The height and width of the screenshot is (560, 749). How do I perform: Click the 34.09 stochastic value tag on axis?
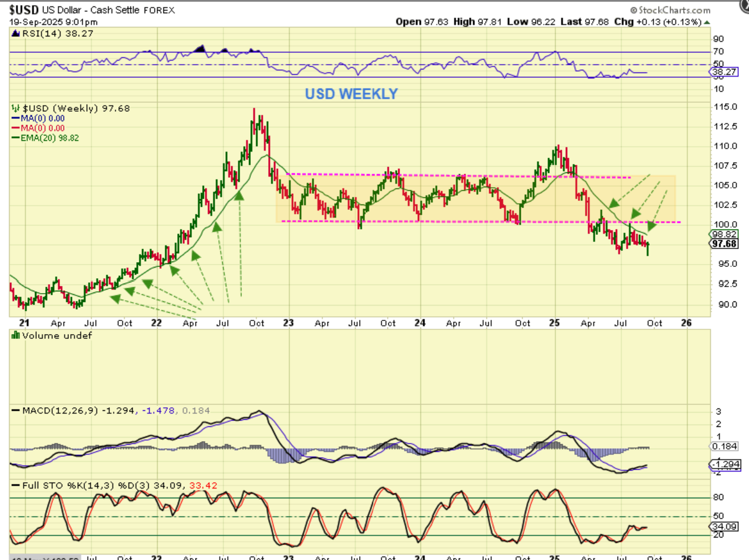point(723,527)
